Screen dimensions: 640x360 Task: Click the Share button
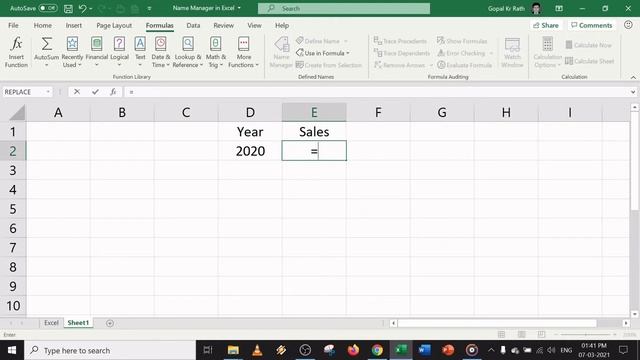click(546, 25)
